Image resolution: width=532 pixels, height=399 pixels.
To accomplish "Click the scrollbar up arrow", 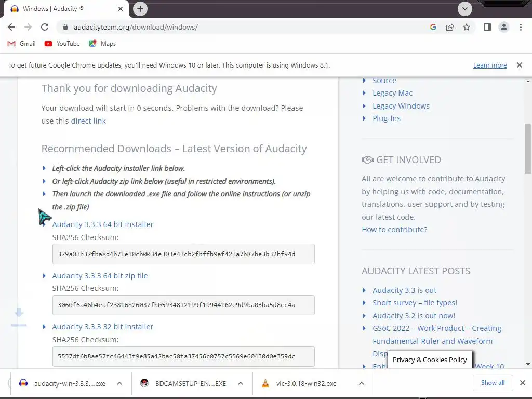I will (528, 81).
